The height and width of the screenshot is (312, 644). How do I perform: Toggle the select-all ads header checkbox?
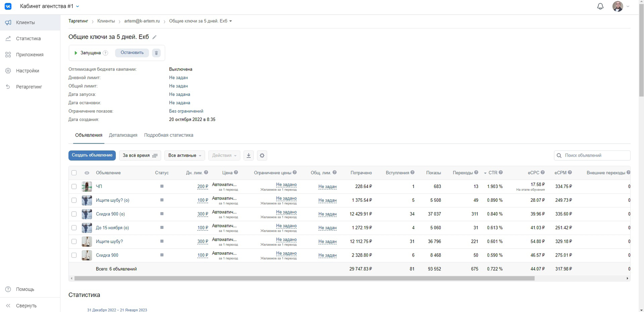(x=74, y=173)
